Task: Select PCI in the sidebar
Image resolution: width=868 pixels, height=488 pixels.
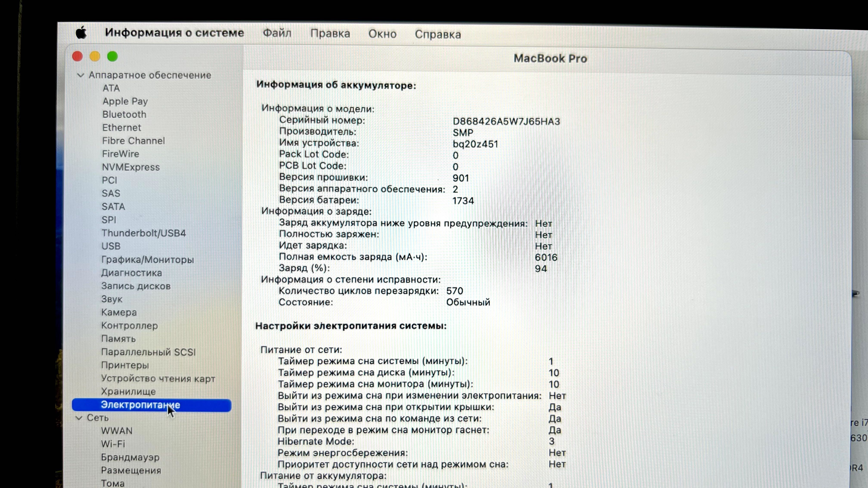Action: 110,180
